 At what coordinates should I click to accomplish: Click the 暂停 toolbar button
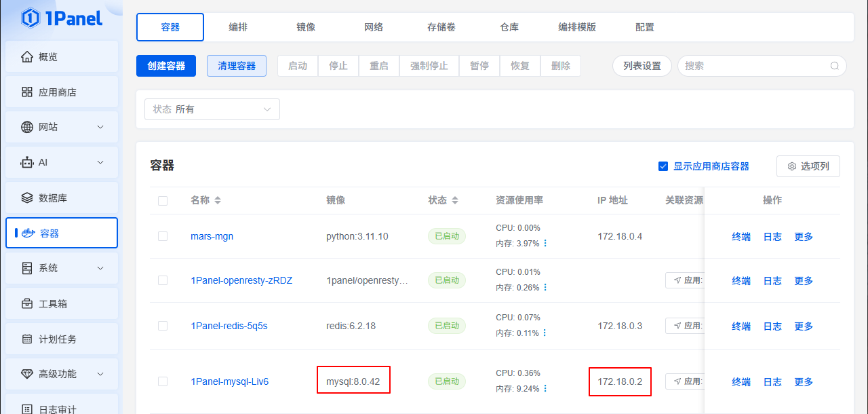pos(479,66)
